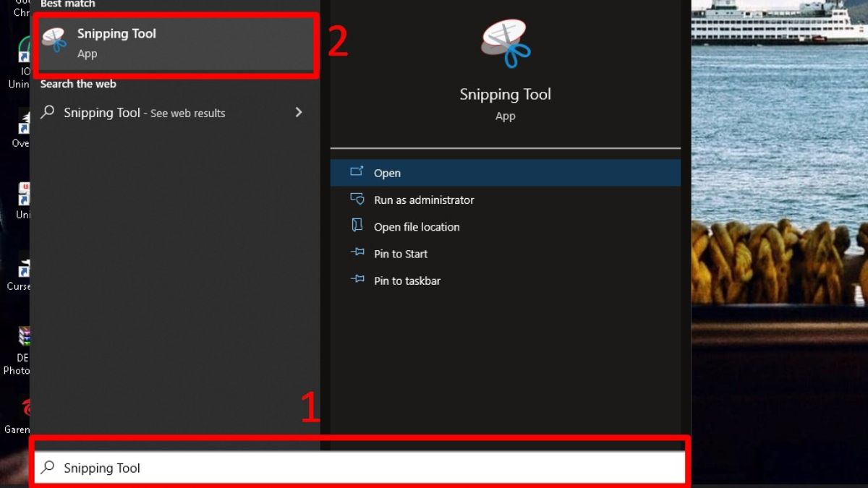Click the highlighted Open action
Screen dimensions: 868x488
click(x=388, y=172)
